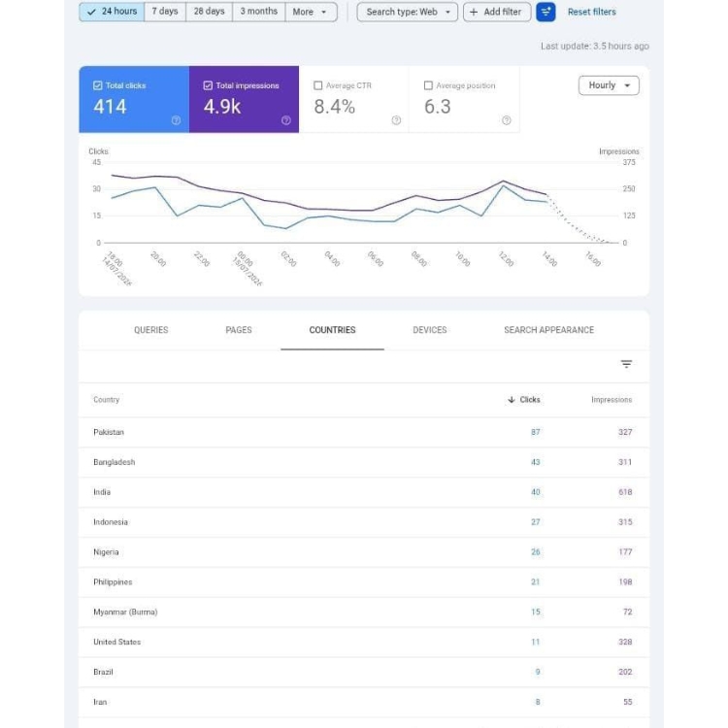Enable the Average CTR checkbox
Viewport: 728px width, 728px height.
(x=318, y=85)
